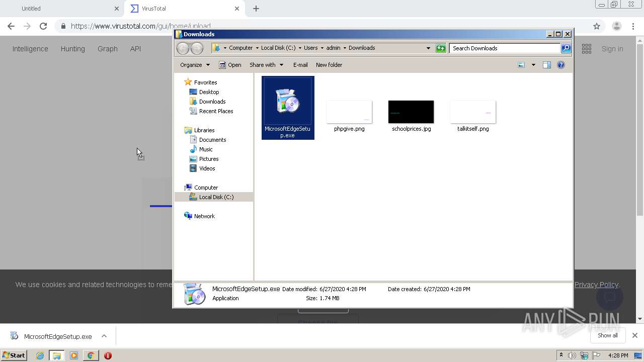Select Recent Places under Favorites
The image size is (644, 362).
(216, 111)
